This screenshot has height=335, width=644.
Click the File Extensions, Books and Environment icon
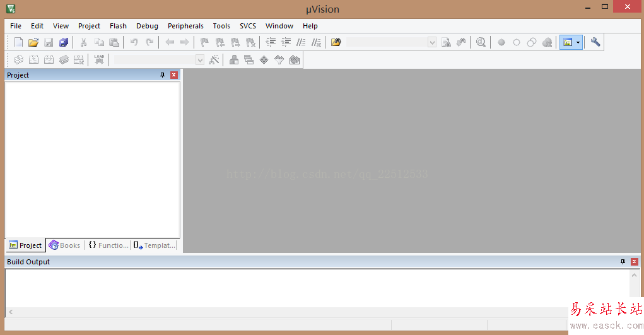tap(234, 59)
